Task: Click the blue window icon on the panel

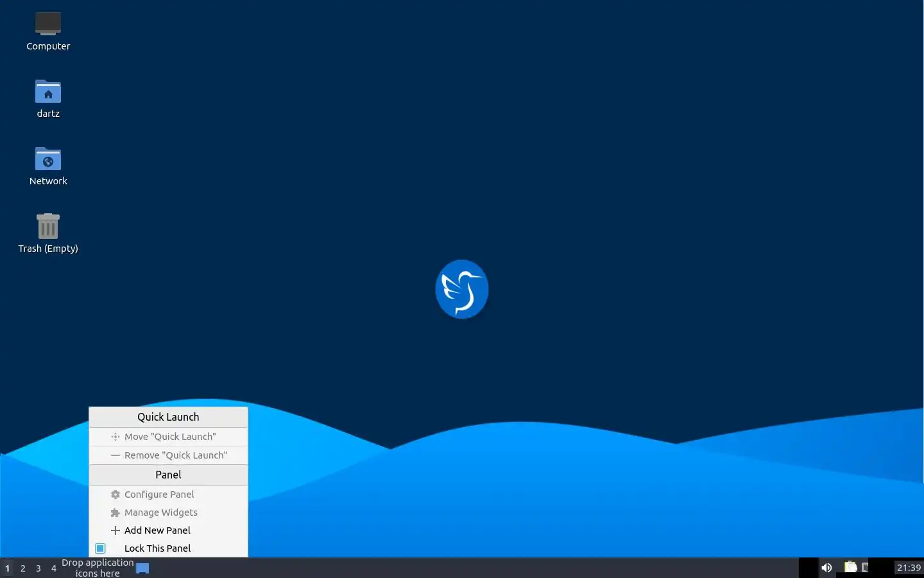Action: pos(142,568)
